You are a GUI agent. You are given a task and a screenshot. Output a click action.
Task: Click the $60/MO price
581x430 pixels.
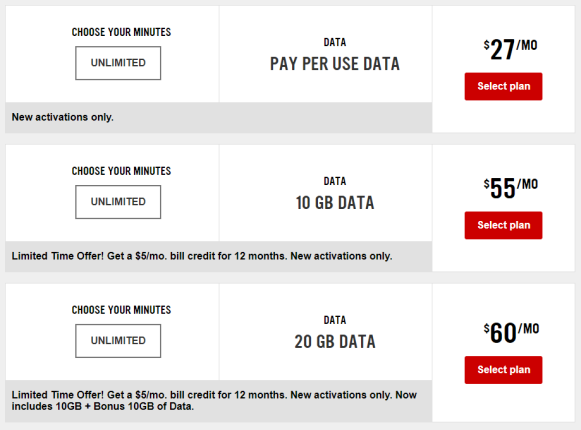click(x=511, y=333)
